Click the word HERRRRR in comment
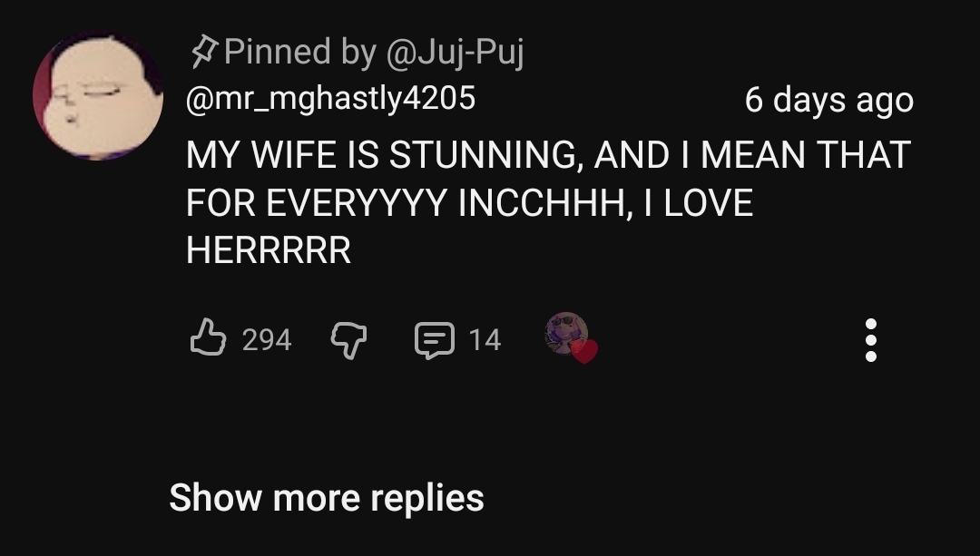This screenshot has height=556, width=980. point(269,251)
